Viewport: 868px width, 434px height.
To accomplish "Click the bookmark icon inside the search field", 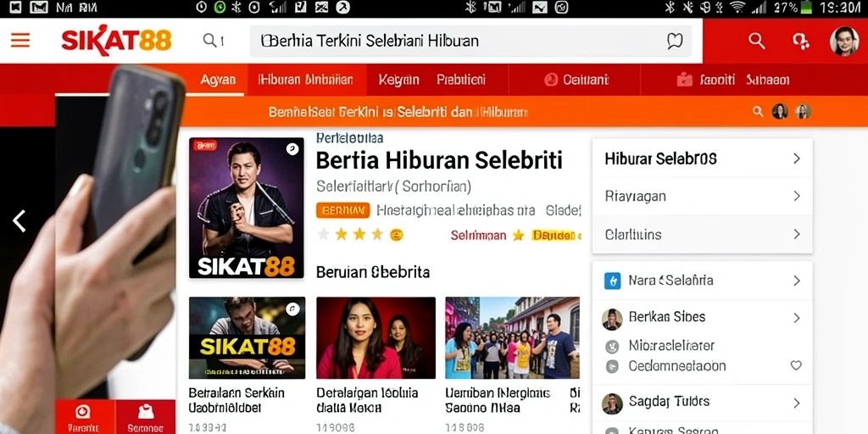I will tap(674, 41).
